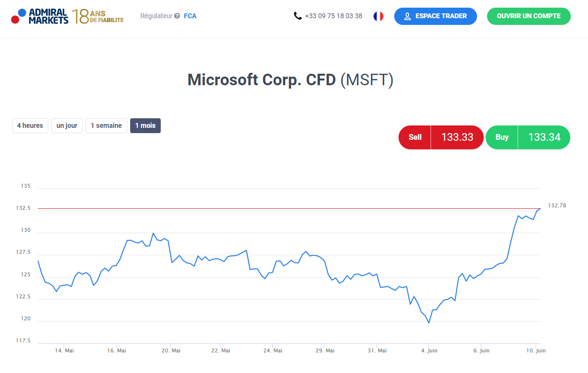Open the FCA regulator link
This screenshot has height=373, width=588.
click(x=190, y=16)
